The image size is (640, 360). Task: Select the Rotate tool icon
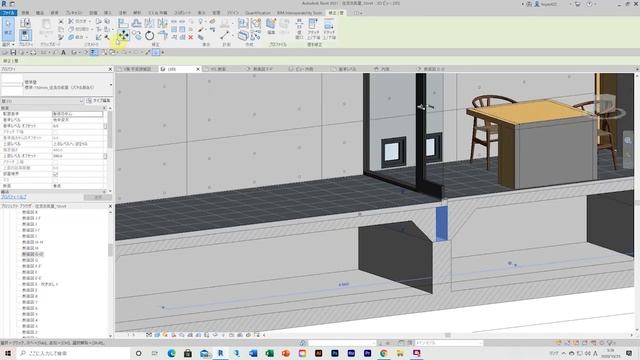click(x=149, y=36)
